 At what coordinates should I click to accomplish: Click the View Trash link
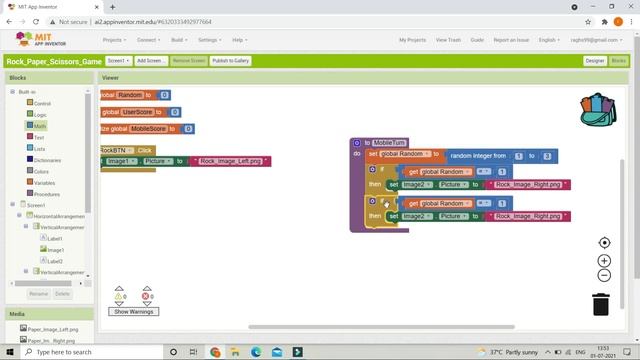[448, 40]
